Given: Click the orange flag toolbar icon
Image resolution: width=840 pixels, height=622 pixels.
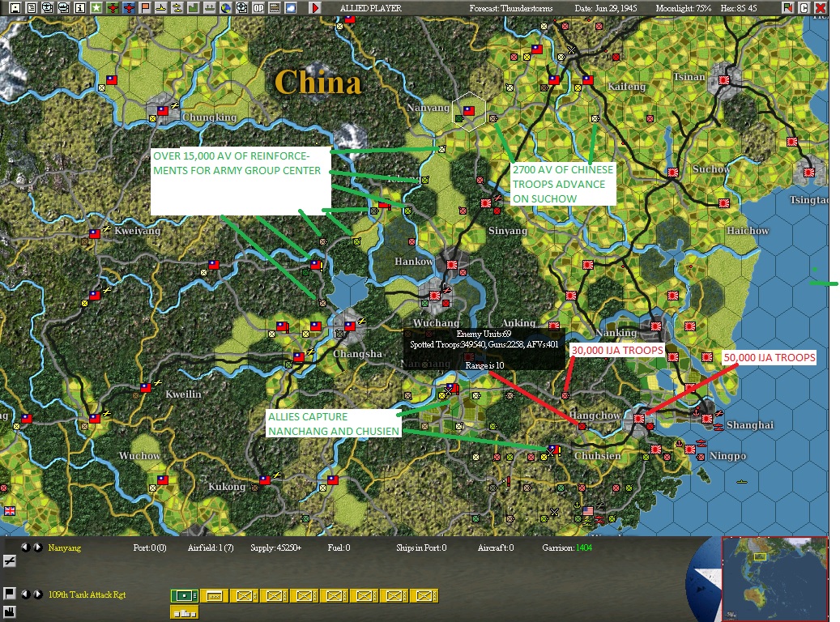Looking at the screenshot, I should coord(145,7).
